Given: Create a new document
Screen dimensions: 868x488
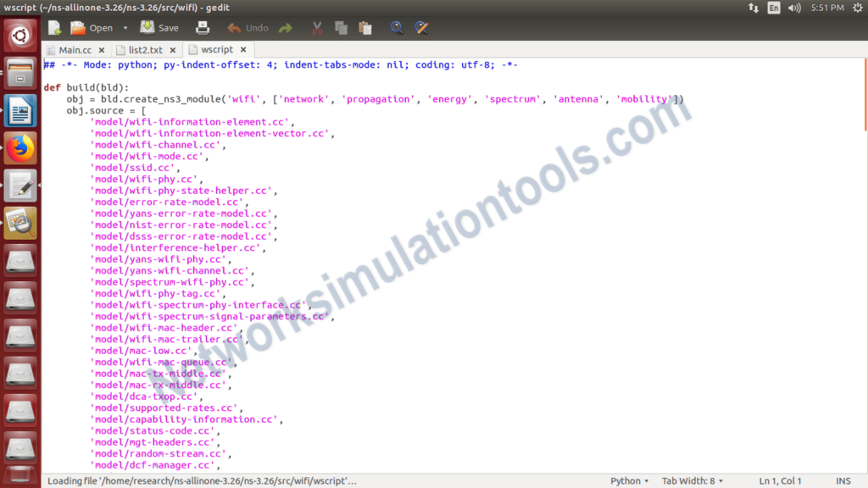Looking at the screenshot, I should [53, 27].
